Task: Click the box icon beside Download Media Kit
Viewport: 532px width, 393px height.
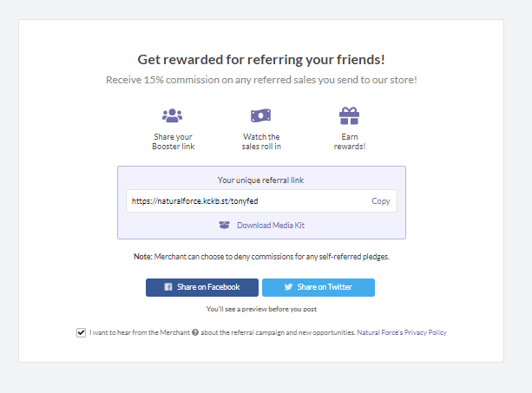Action: [224, 225]
